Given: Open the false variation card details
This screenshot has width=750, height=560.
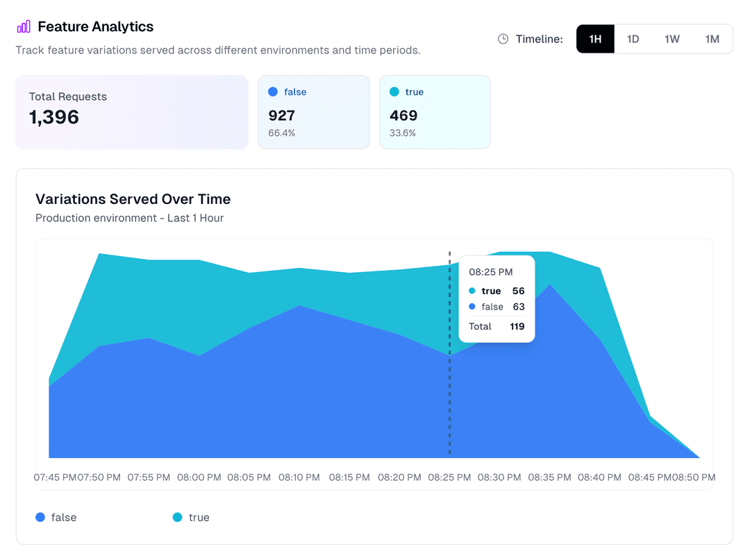Looking at the screenshot, I should pos(314,112).
